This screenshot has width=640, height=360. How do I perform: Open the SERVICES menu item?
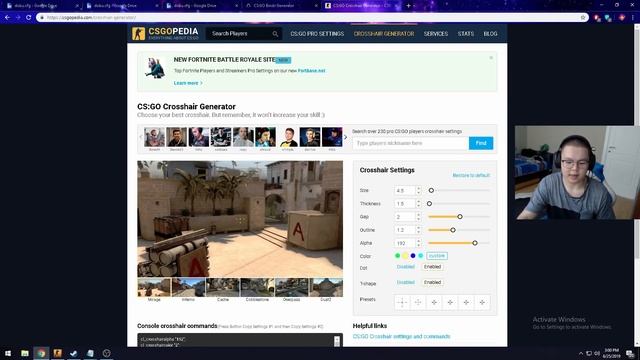pyautogui.click(x=436, y=34)
